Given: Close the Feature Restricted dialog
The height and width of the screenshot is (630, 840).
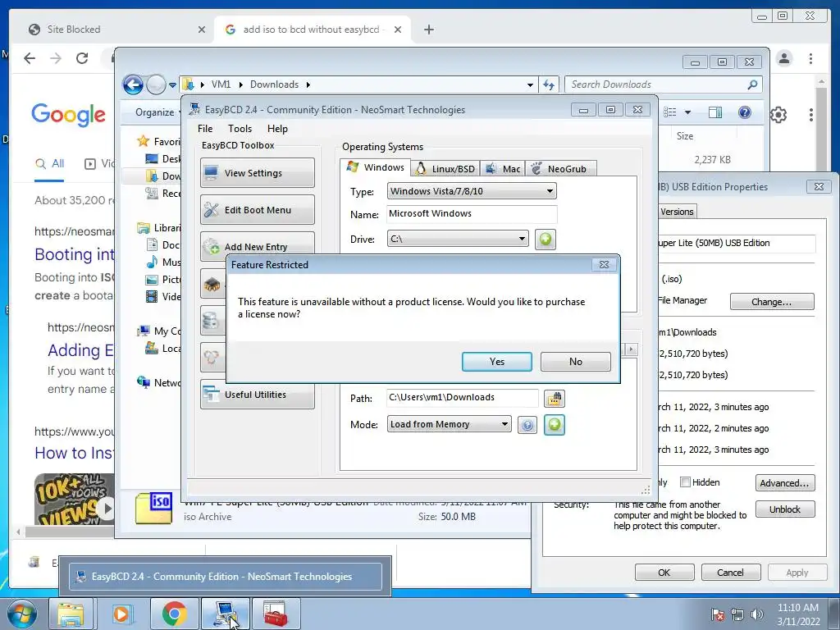Looking at the screenshot, I should (604, 265).
